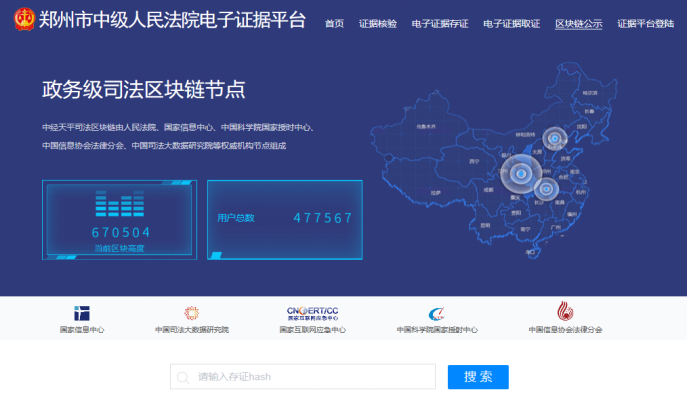Select the largest glowing node on the map
Screen dimensions: 688x404
[x=521, y=174]
